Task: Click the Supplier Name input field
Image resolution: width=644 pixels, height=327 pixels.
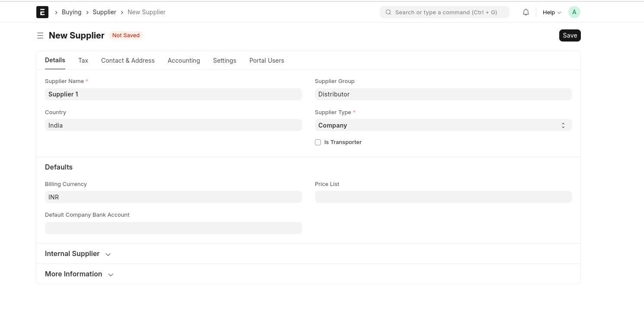Action: (x=173, y=94)
